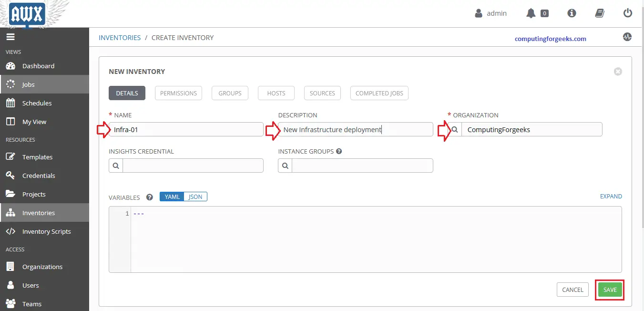Open the Activity Stream icon

pyautogui.click(x=627, y=36)
